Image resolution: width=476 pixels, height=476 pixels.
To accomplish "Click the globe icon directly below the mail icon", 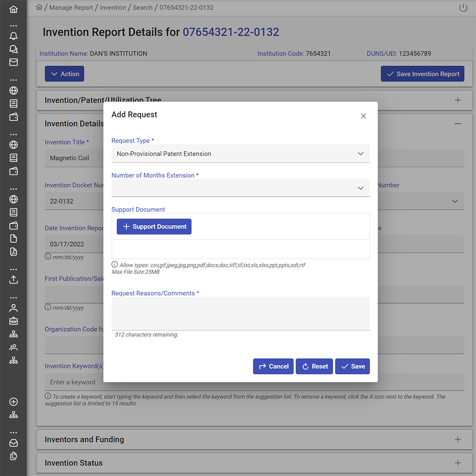I will point(13,90).
